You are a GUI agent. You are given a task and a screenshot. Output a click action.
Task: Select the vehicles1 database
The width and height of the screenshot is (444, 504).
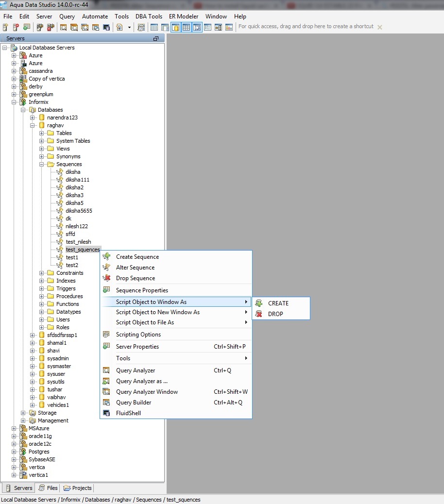pos(58,405)
